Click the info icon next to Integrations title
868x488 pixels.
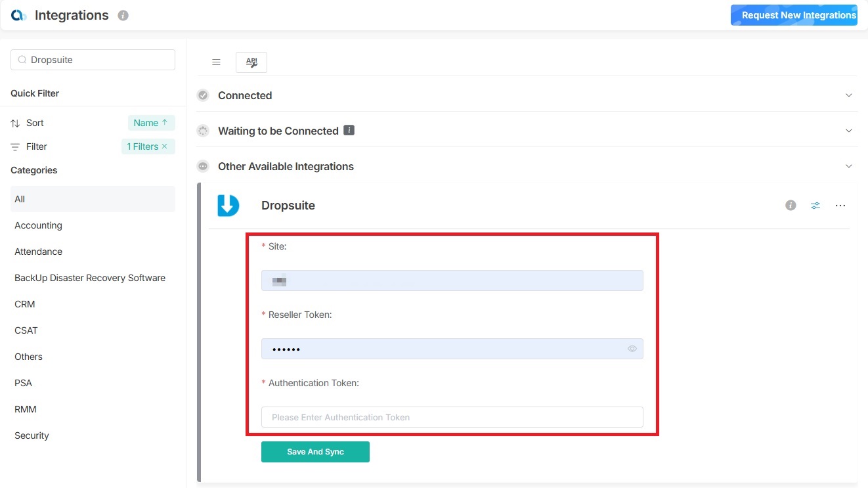[x=123, y=15]
